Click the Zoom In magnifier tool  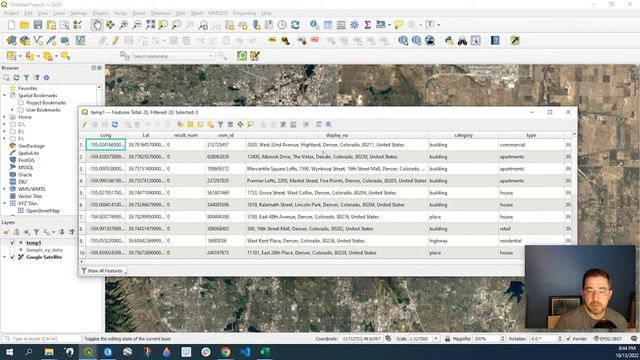(124, 25)
